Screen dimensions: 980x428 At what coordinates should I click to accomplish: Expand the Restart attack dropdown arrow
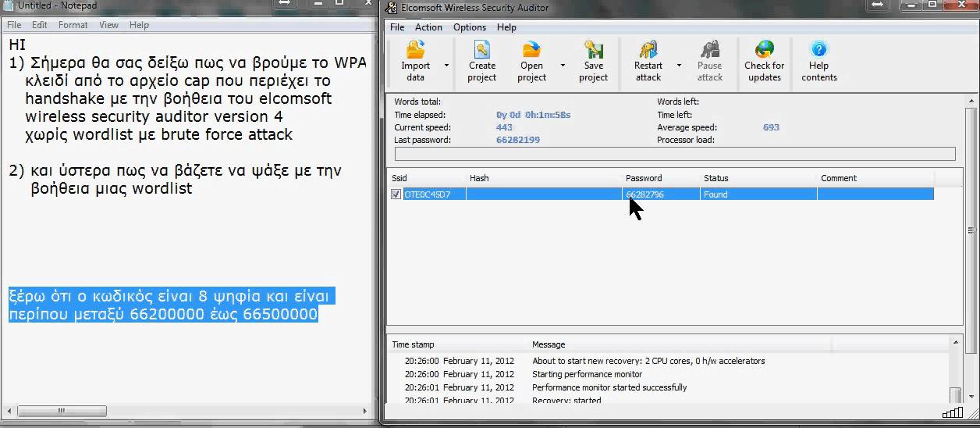(679, 66)
